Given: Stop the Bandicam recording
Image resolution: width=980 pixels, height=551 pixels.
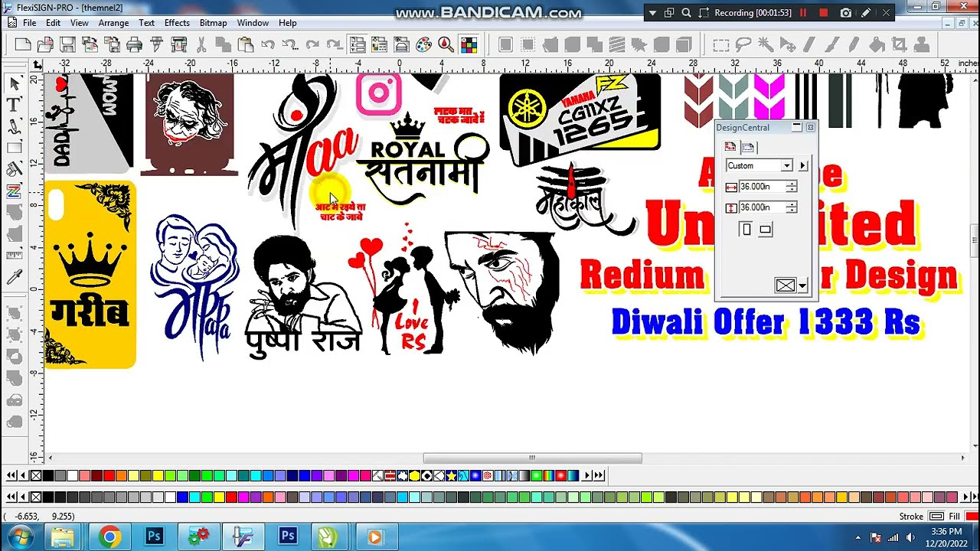Looking at the screenshot, I should click(x=824, y=13).
